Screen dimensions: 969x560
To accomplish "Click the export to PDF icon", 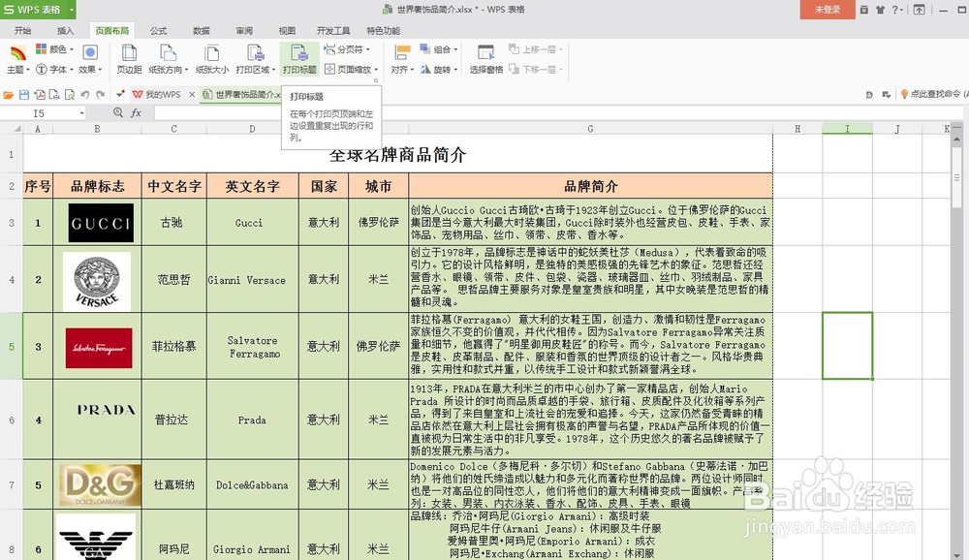I will (40, 95).
